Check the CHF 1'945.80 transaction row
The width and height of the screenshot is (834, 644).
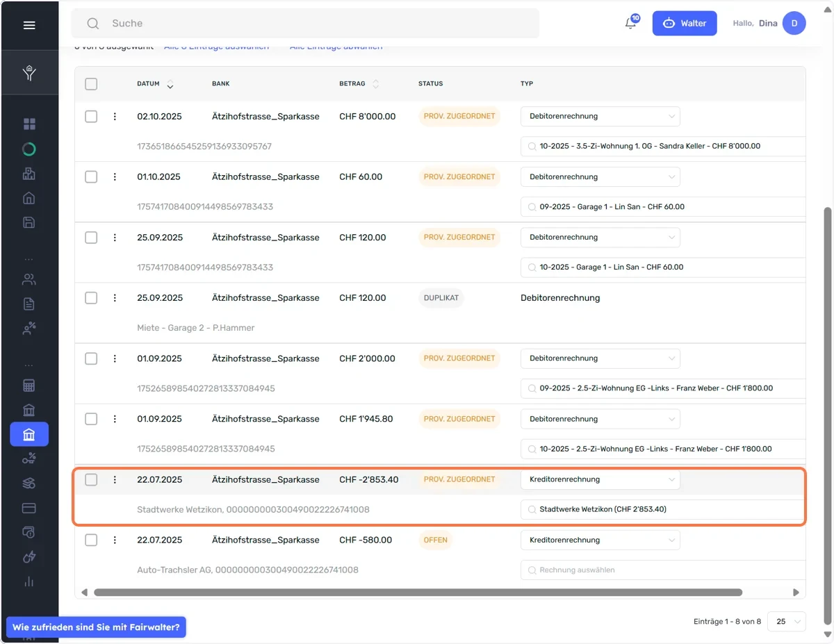click(91, 419)
